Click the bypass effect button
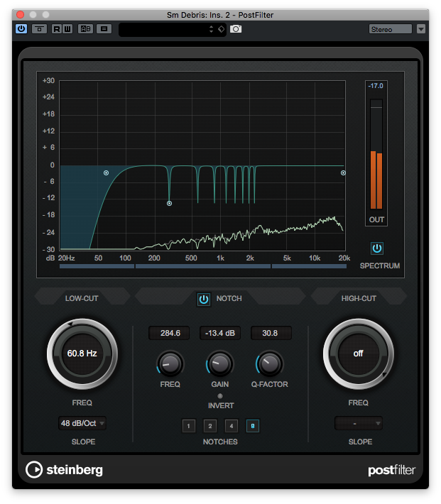This screenshot has width=441, height=504. (x=40, y=29)
